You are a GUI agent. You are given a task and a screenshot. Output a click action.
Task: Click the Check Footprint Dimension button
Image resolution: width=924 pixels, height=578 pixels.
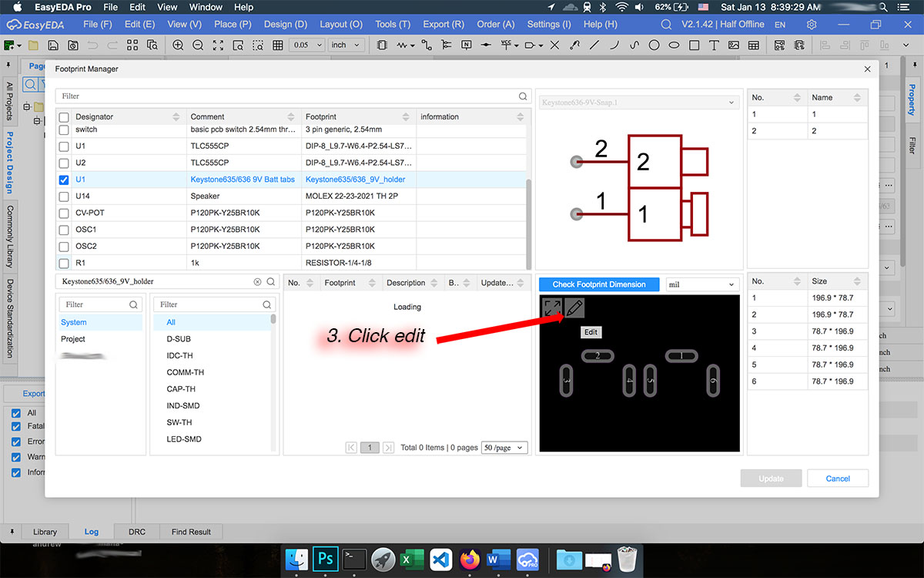599,284
